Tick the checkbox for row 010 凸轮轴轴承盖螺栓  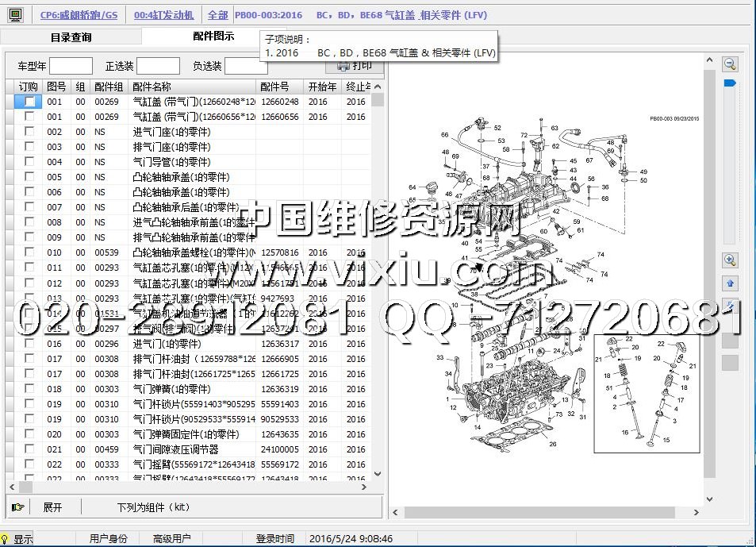29,252
